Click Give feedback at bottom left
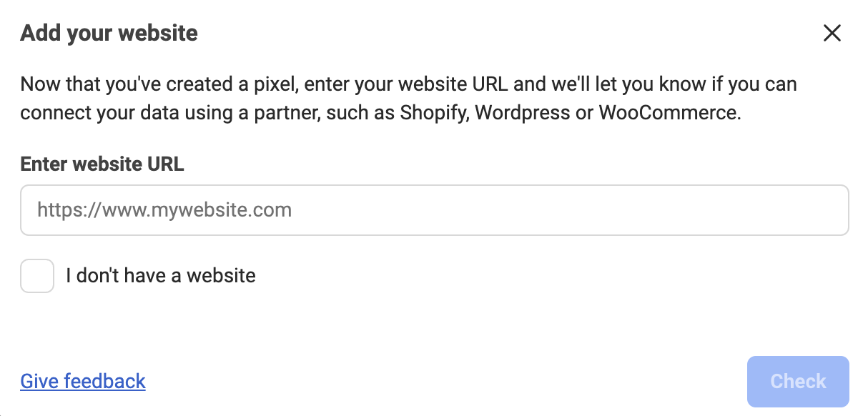This screenshot has width=868, height=416. (x=82, y=381)
